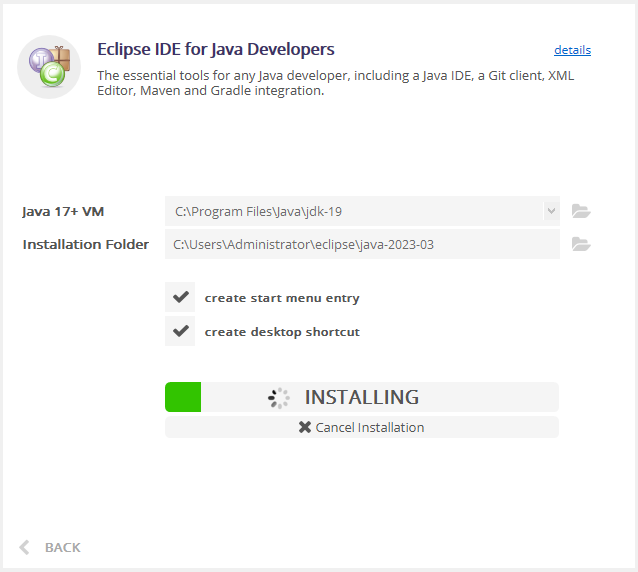Click the Java 17+ VM label
The width and height of the screenshot is (638, 572).
[63, 212]
